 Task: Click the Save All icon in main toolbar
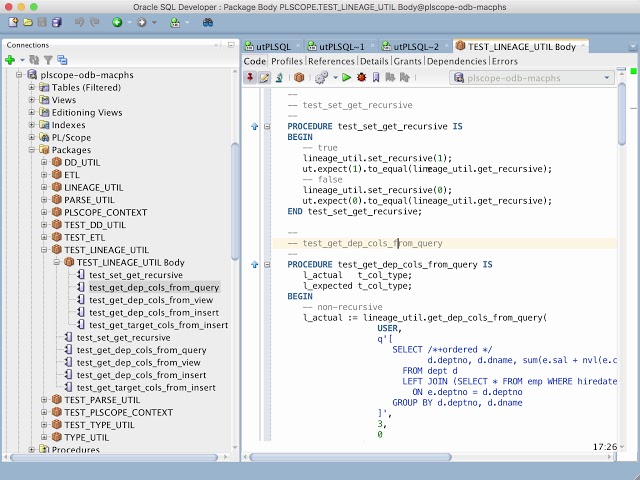(57, 22)
